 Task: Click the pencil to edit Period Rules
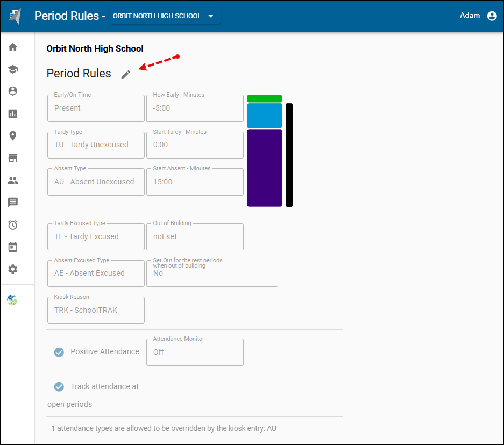(125, 75)
